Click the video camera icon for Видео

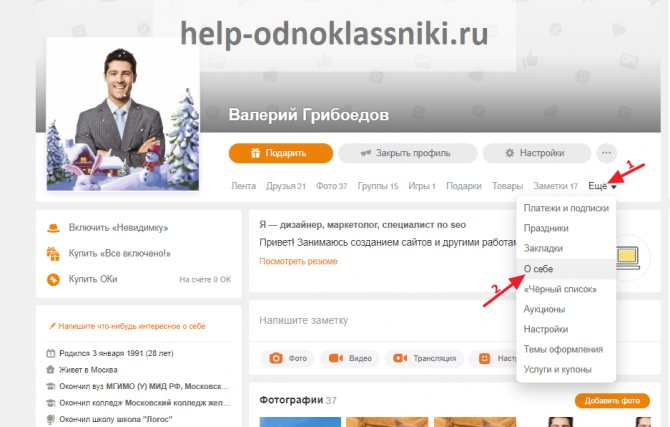pyautogui.click(x=336, y=358)
